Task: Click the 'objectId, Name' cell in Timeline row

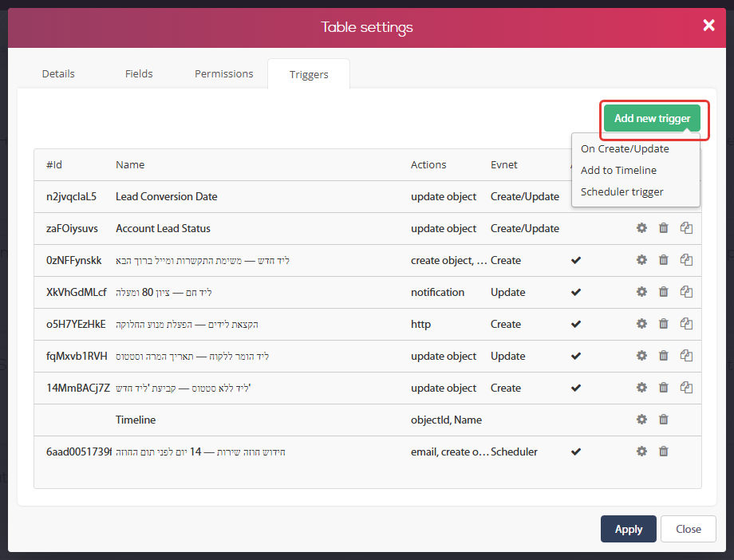Action: point(446,420)
